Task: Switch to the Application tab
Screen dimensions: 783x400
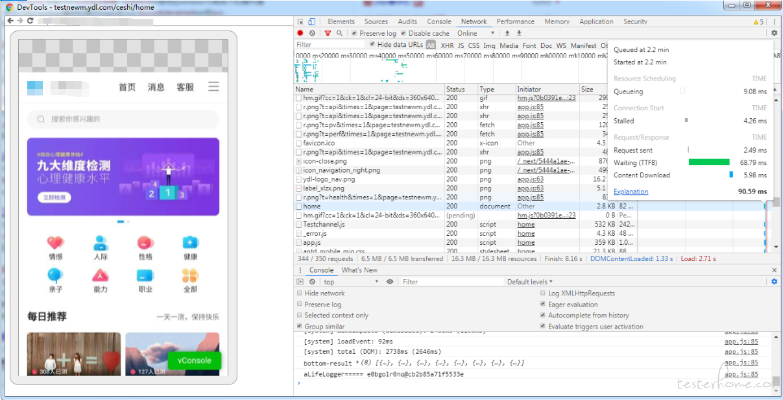Action: pos(596,21)
